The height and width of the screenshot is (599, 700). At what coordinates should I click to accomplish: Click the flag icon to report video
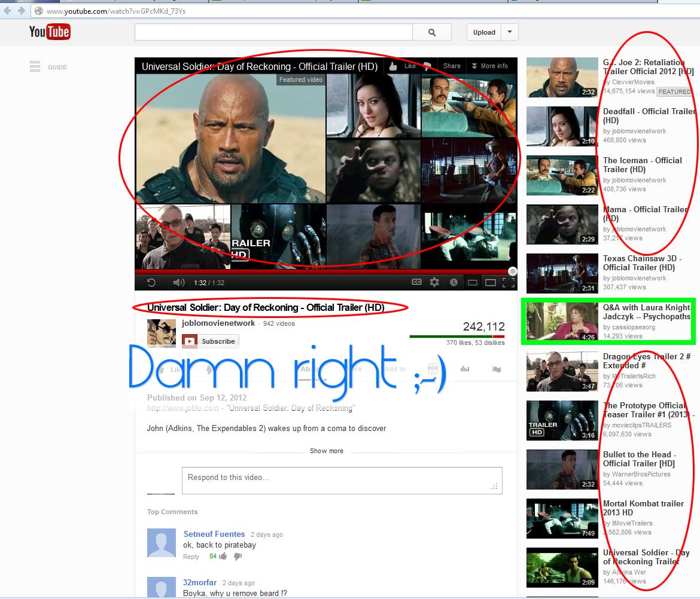point(496,369)
